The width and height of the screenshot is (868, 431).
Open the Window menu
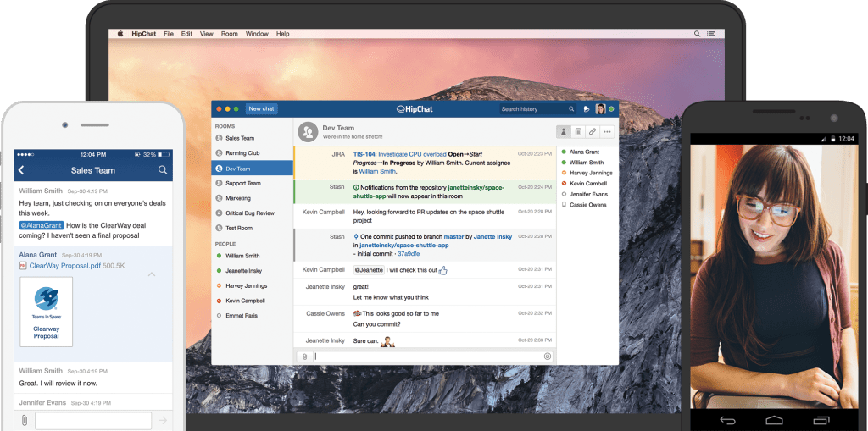257,34
